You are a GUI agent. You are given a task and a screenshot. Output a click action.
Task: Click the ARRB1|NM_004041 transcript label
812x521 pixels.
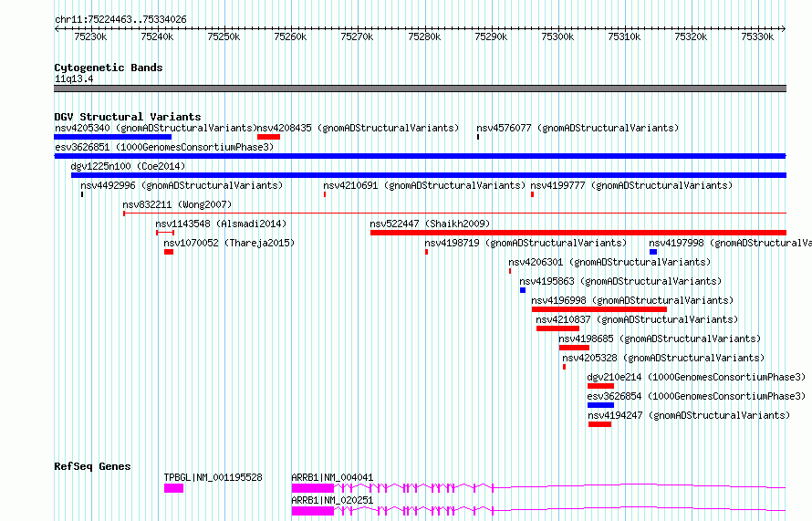click(332, 477)
